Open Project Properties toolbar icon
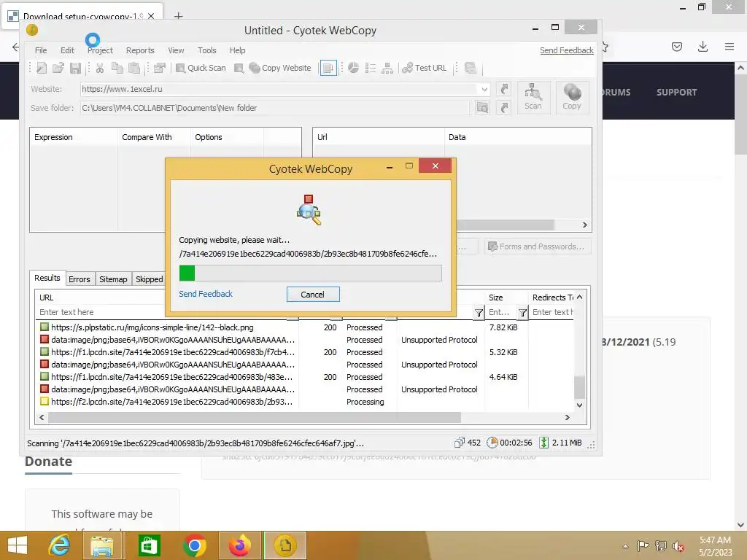 [160, 68]
